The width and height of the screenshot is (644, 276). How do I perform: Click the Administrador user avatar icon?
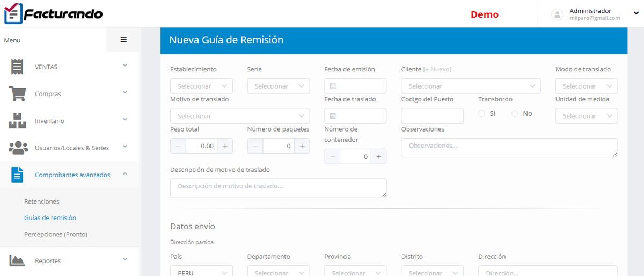click(x=558, y=14)
